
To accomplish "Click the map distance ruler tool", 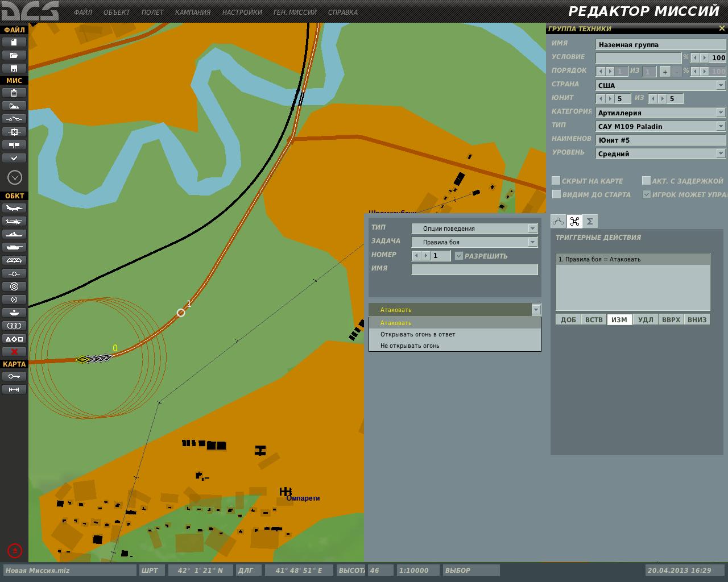I will (14, 389).
